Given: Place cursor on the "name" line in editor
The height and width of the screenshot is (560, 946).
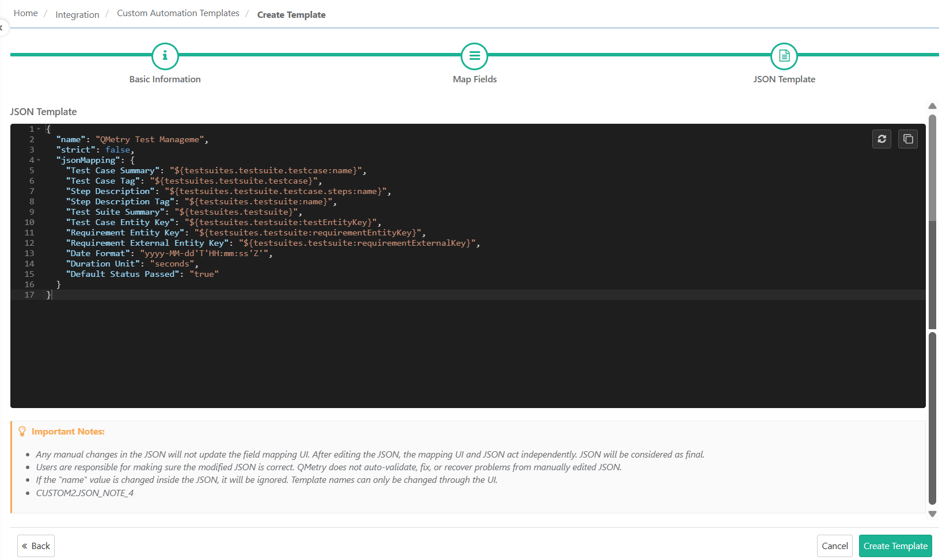Looking at the screenshot, I should click(x=132, y=139).
